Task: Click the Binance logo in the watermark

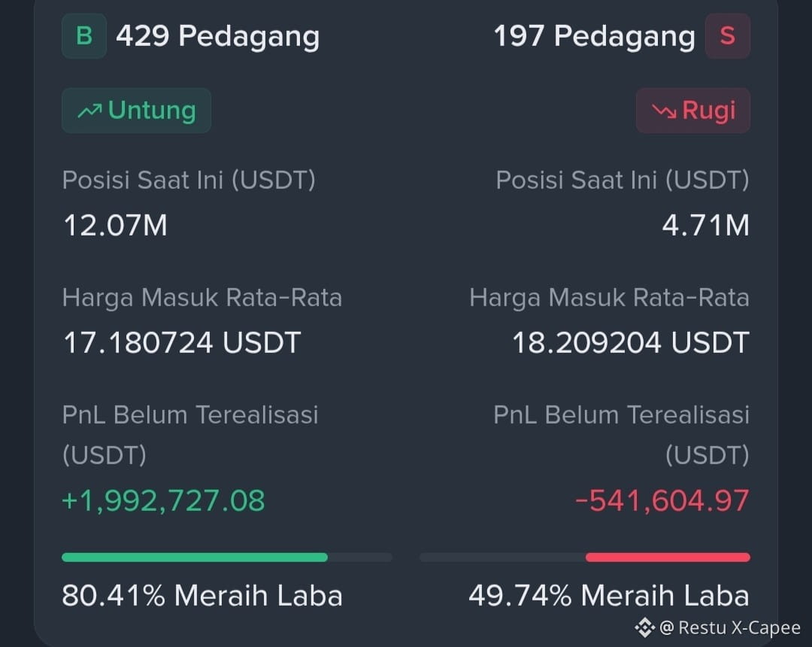Action: (x=645, y=627)
